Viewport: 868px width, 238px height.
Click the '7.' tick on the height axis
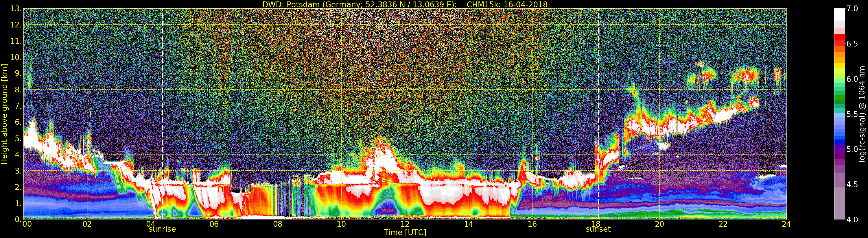pos(18,106)
